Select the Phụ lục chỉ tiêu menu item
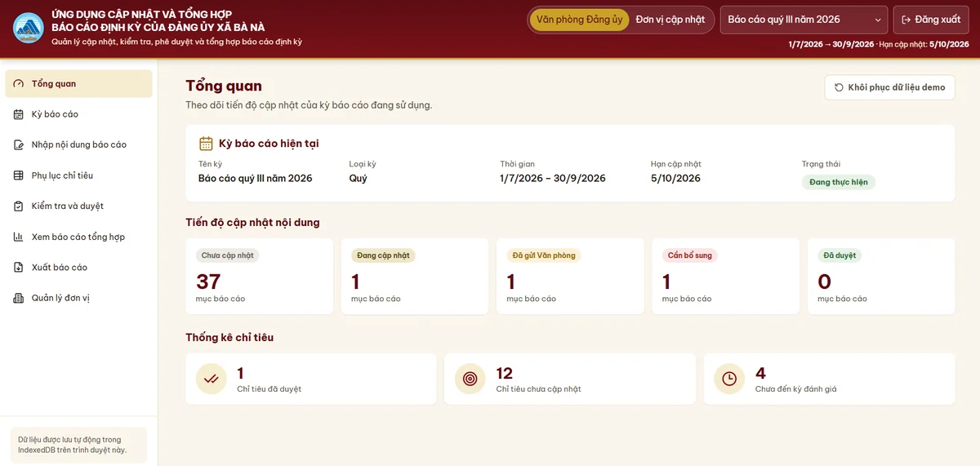This screenshot has height=466, width=980. coord(78,175)
